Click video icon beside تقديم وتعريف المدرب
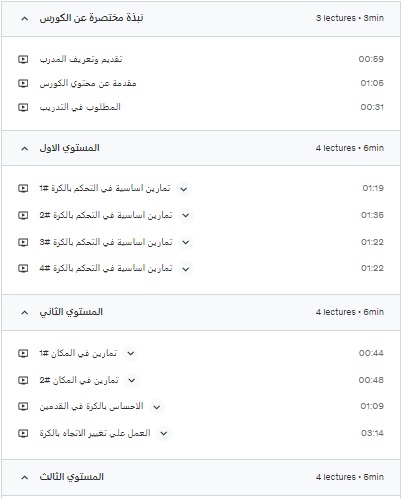Screen dimensions: 403x499 click(23, 59)
